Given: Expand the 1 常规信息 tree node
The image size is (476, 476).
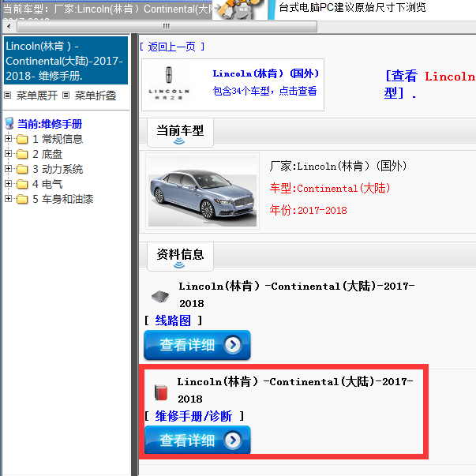Looking at the screenshot, I should 8,139.
